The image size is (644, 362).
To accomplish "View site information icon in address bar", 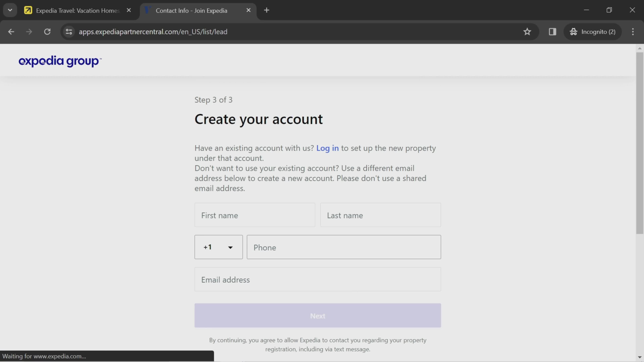I will pyautogui.click(x=69, y=32).
